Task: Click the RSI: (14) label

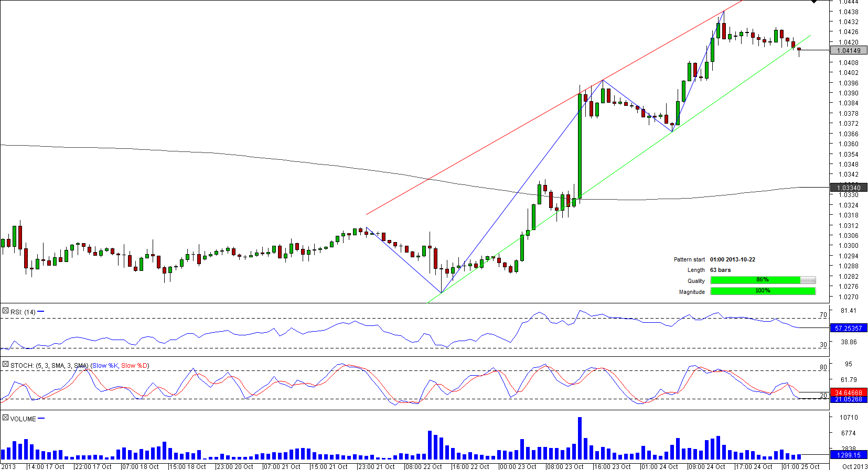Action: point(23,312)
